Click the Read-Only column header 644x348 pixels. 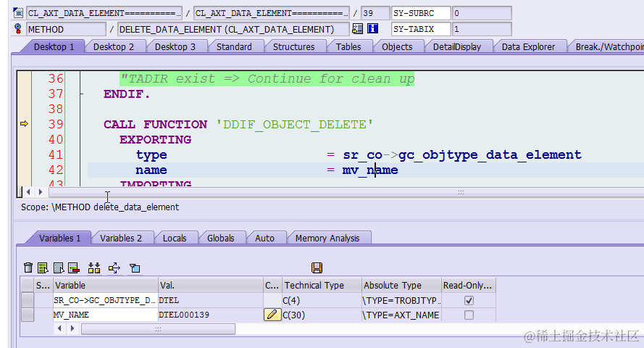[x=468, y=285]
